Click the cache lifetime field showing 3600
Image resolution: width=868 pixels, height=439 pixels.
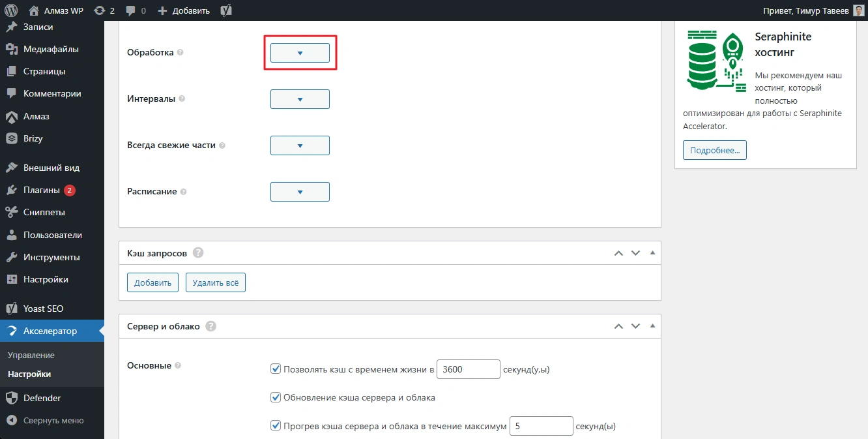point(468,369)
